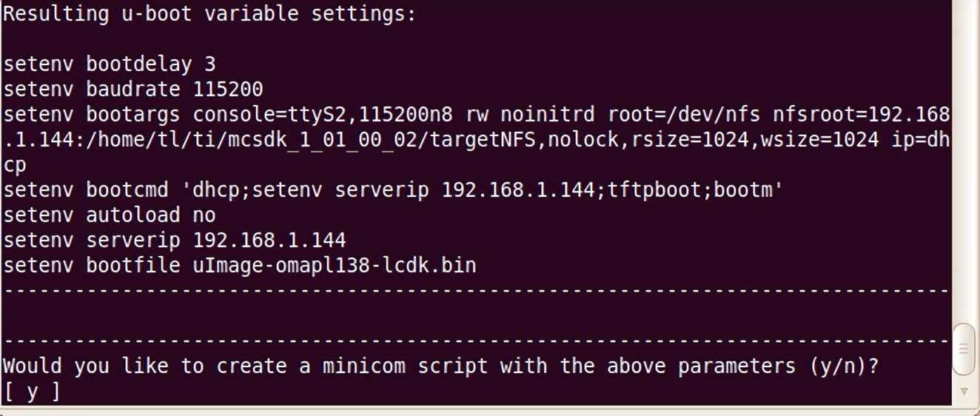Viewport: 980px width, 416px height.
Task: Click the upper dashed separator line
Action: (x=477, y=290)
